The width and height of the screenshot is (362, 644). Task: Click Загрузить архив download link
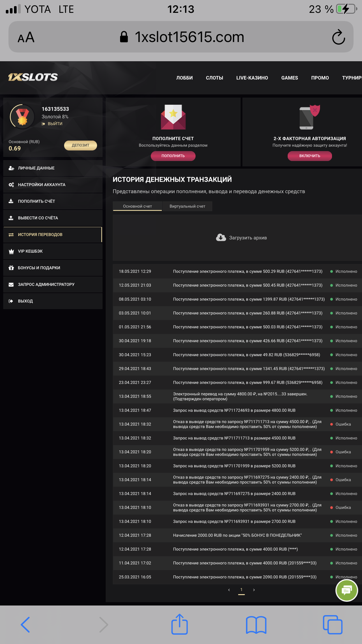pos(241,238)
